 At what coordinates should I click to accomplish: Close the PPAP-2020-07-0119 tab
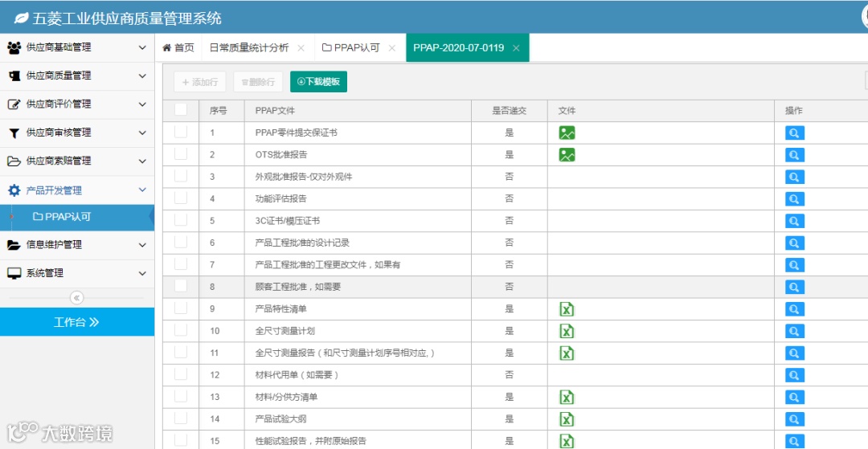(x=516, y=48)
